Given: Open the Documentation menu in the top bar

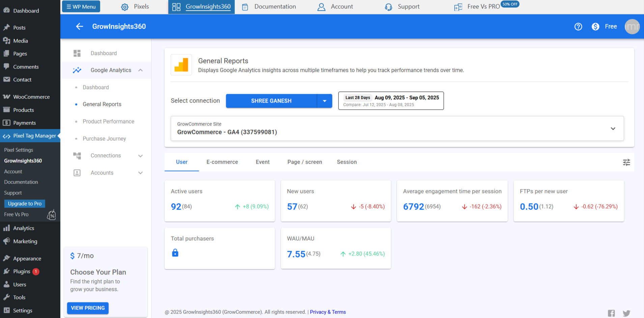Looking at the screenshot, I should pyautogui.click(x=275, y=6).
